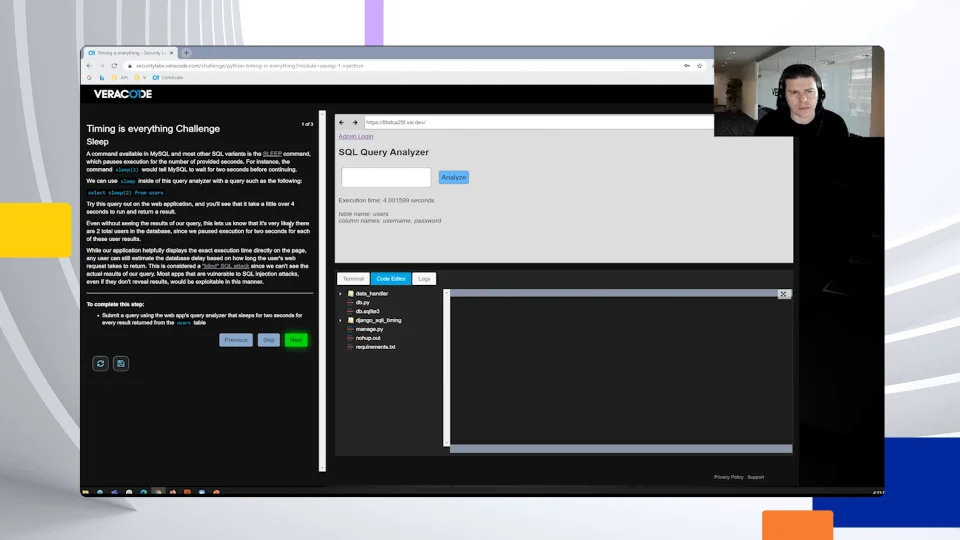Open the API bookmark folder
Image resolution: width=960 pixels, height=540 pixels.
120,78
